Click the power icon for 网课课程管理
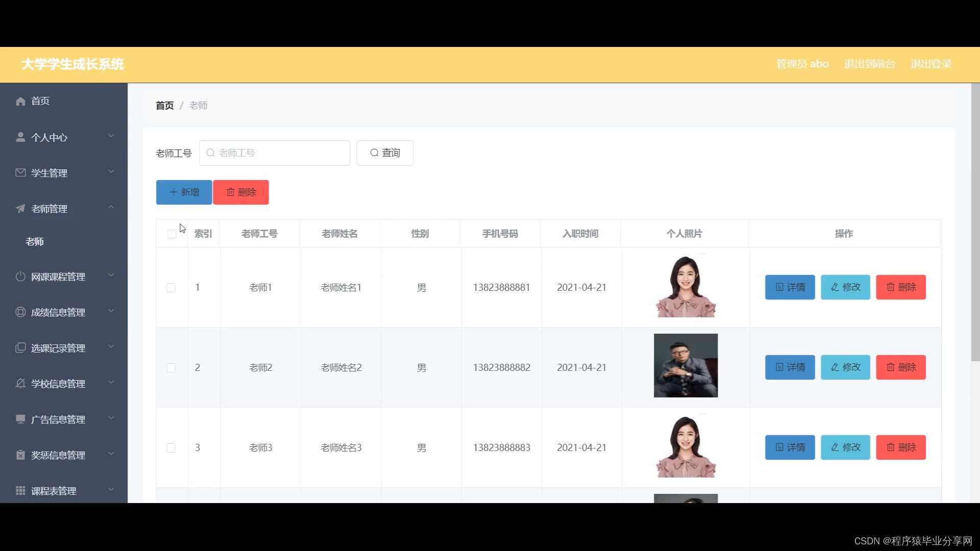Image resolution: width=980 pixels, height=551 pixels. (20, 277)
